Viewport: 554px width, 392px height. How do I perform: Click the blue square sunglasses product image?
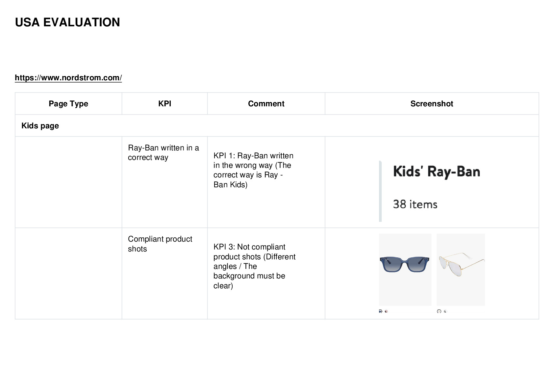[x=405, y=270]
